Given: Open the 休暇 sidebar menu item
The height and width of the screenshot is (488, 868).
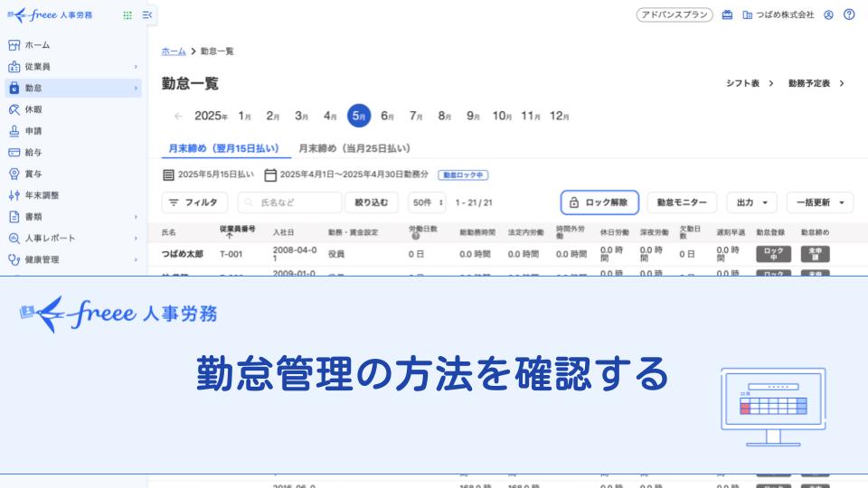Looking at the screenshot, I should 73,109.
